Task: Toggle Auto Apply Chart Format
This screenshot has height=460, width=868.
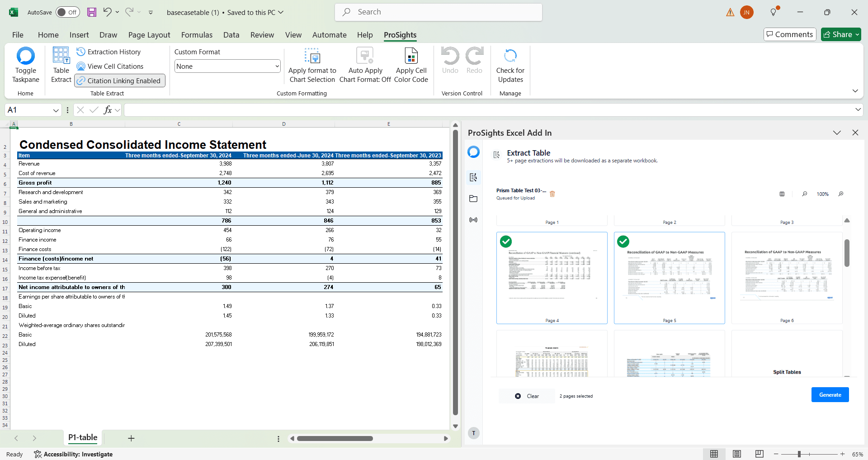Action: [365, 66]
